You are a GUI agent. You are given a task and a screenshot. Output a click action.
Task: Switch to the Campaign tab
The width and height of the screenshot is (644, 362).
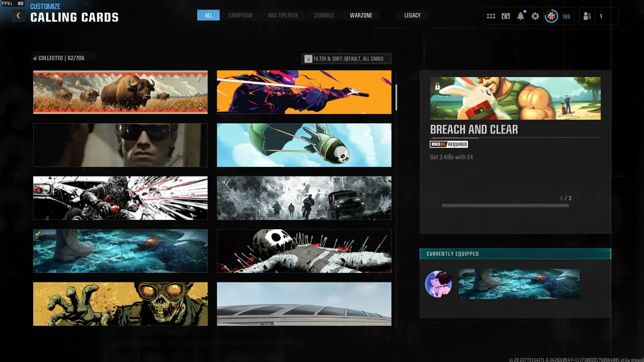click(240, 16)
